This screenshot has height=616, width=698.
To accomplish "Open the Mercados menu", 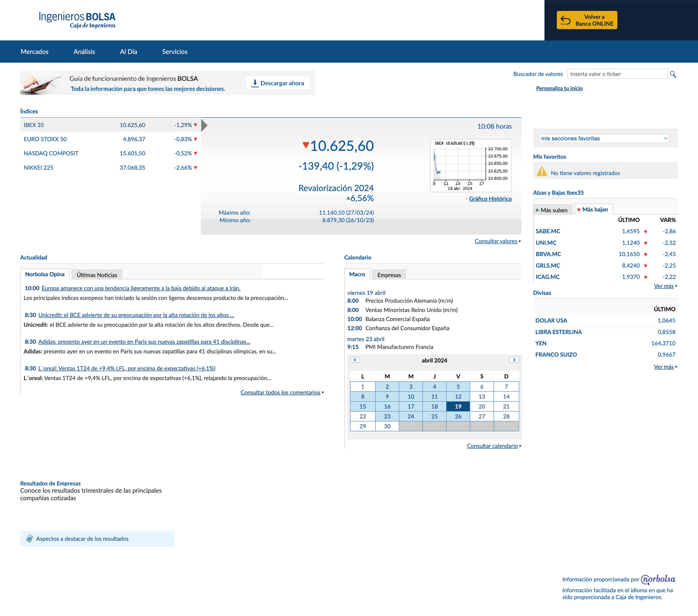I will click(35, 52).
